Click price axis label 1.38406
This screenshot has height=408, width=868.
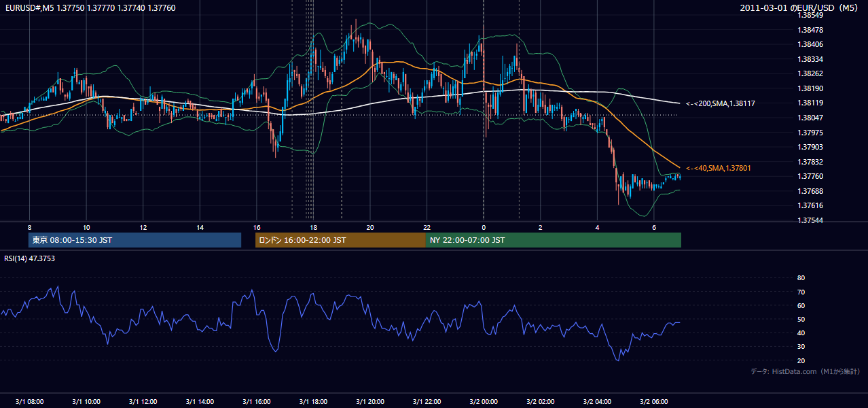tap(811, 44)
